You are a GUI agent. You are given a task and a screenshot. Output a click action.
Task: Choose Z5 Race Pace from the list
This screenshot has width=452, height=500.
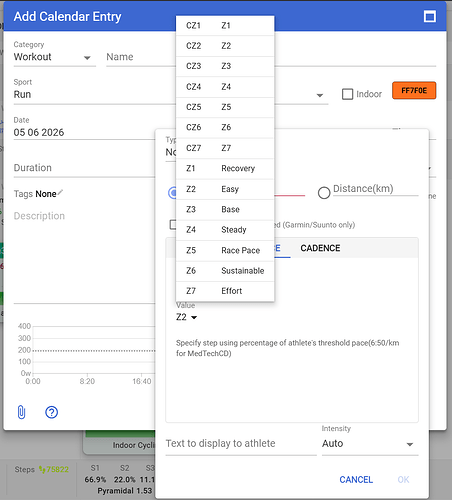pyautogui.click(x=225, y=250)
